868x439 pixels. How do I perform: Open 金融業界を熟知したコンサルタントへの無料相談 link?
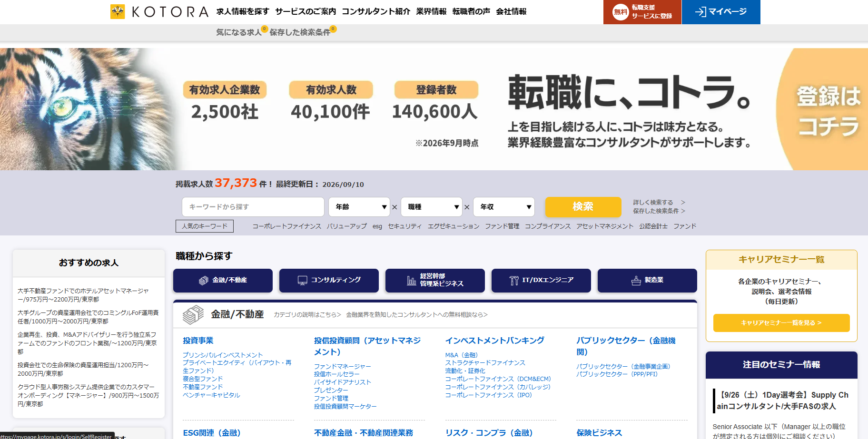[x=417, y=315]
